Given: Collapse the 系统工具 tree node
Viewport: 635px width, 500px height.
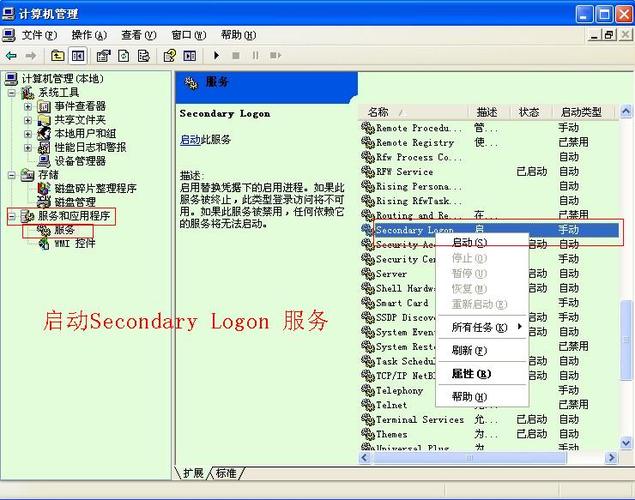Looking at the screenshot, I should coord(11,93).
